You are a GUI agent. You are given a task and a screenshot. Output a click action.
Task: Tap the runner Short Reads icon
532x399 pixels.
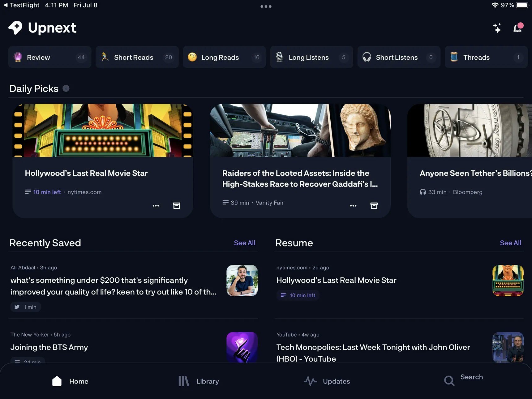[105, 57]
